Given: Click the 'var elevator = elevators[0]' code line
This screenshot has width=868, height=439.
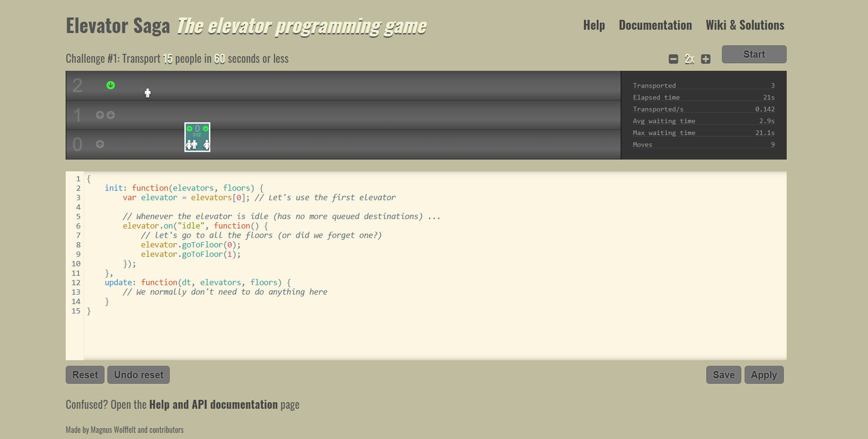Looking at the screenshot, I should (x=259, y=197).
